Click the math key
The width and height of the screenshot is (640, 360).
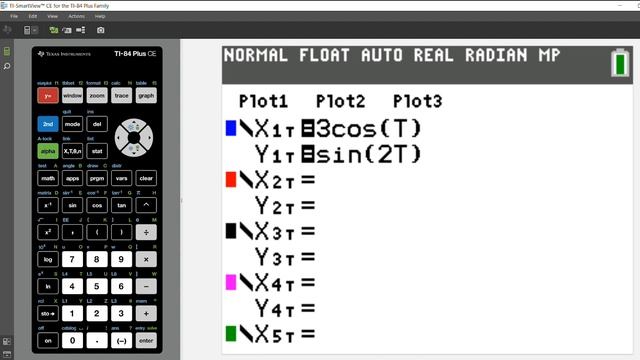click(48, 178)
